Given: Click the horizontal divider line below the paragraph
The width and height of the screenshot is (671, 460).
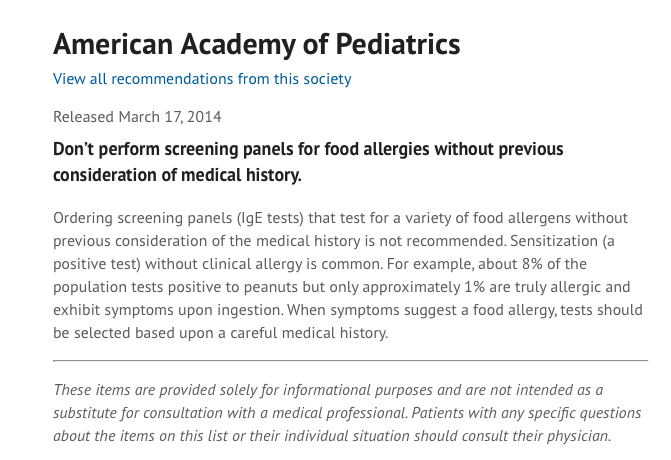Looking at the screenshot, I should 350,361.
